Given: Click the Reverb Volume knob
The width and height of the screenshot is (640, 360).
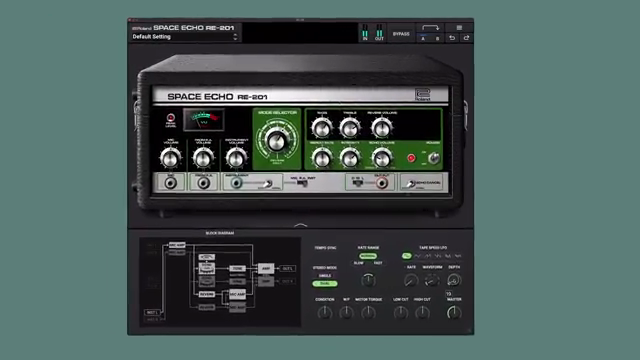Looking at the screenshot, I should coord(382,128).
